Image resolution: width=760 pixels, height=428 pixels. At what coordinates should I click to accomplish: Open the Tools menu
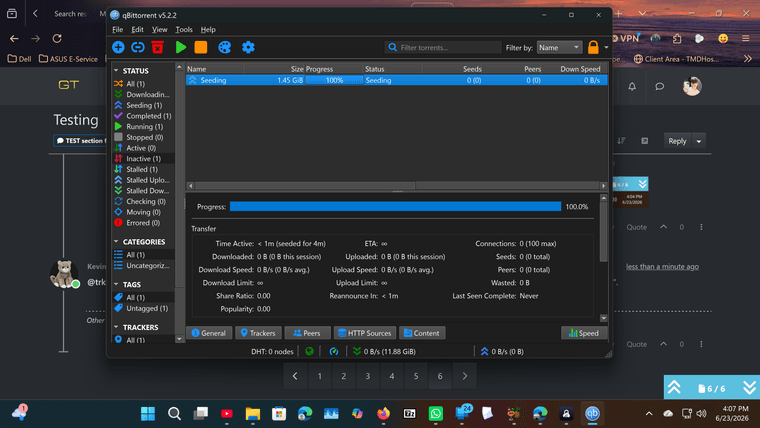pos(184,30)
